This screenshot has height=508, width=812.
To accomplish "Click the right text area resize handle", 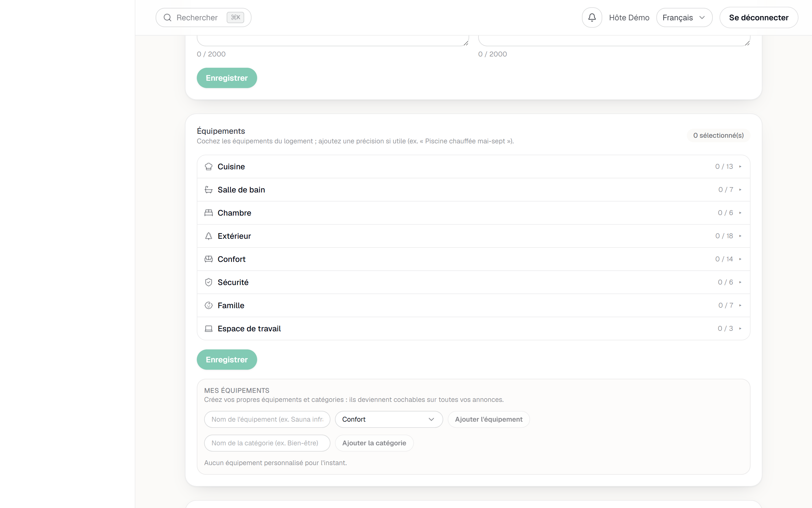I will (747, 43).
